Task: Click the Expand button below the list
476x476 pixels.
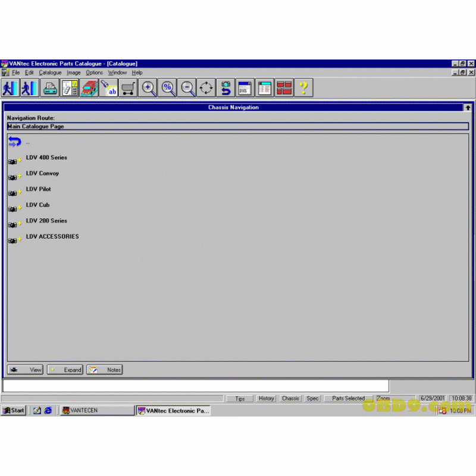Action: [65, 369]
